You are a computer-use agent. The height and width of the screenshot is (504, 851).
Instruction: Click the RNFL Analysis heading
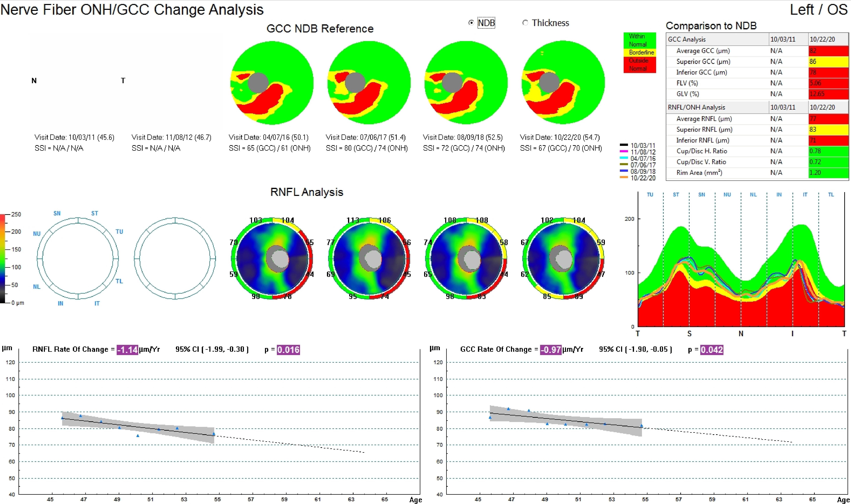(x=307, y=192)
